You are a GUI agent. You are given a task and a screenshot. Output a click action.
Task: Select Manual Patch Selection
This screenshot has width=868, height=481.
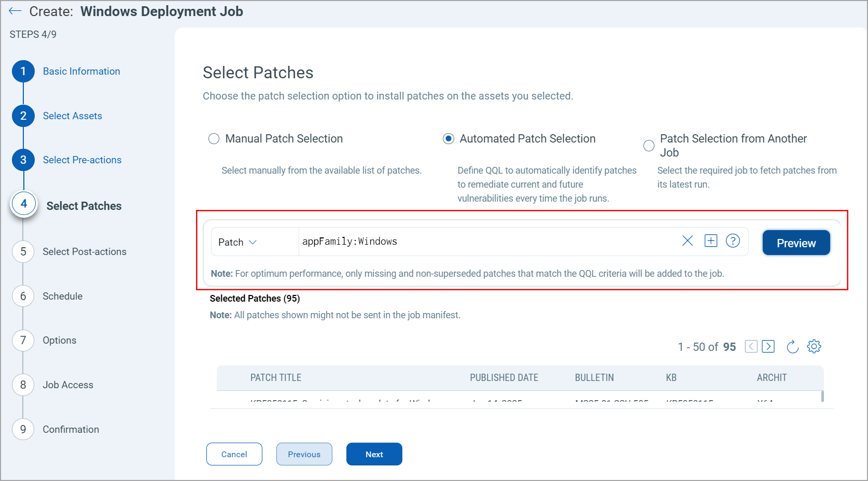[x=214, y=138]
